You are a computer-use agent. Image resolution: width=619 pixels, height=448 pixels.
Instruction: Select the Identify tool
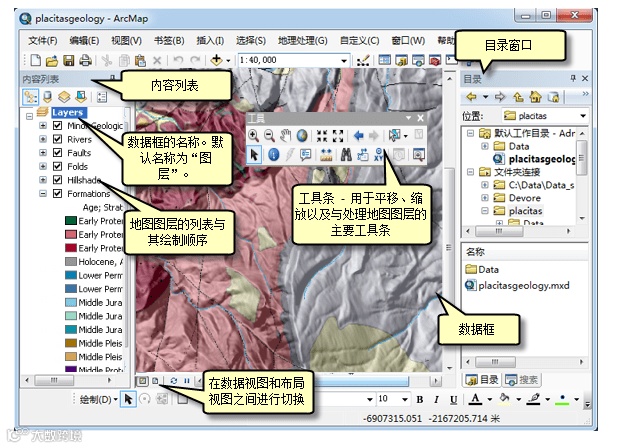[x=274, y=155]
